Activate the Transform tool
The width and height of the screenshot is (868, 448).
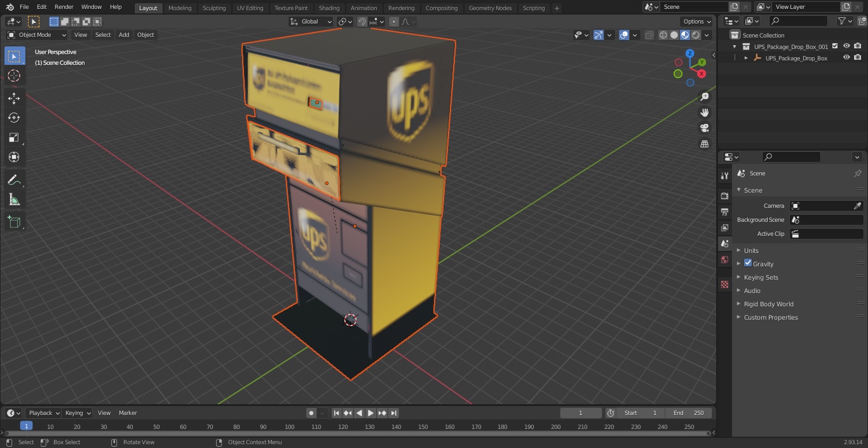[14, 157]
